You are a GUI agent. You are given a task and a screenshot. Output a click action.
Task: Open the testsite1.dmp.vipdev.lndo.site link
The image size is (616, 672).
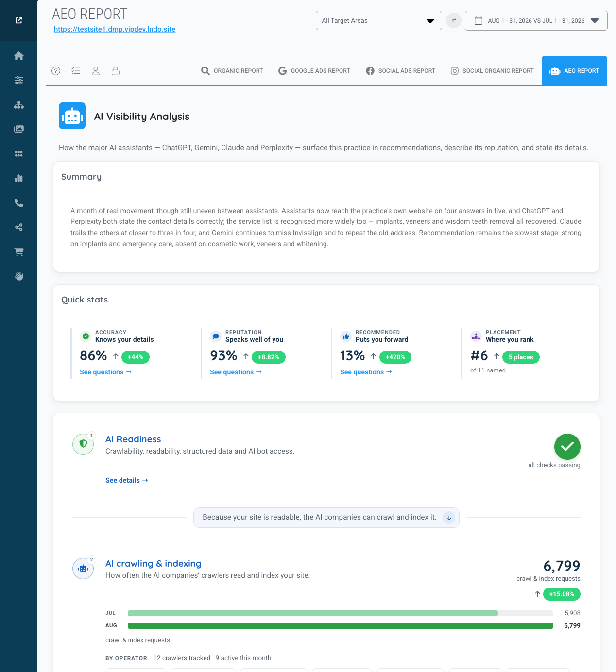pos(115,29)
